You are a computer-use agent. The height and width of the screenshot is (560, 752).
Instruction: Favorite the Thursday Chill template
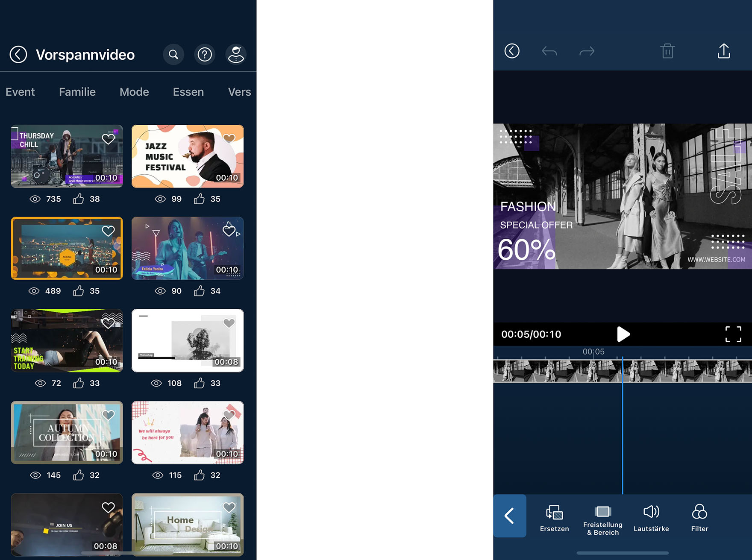(x=108, y=139)
